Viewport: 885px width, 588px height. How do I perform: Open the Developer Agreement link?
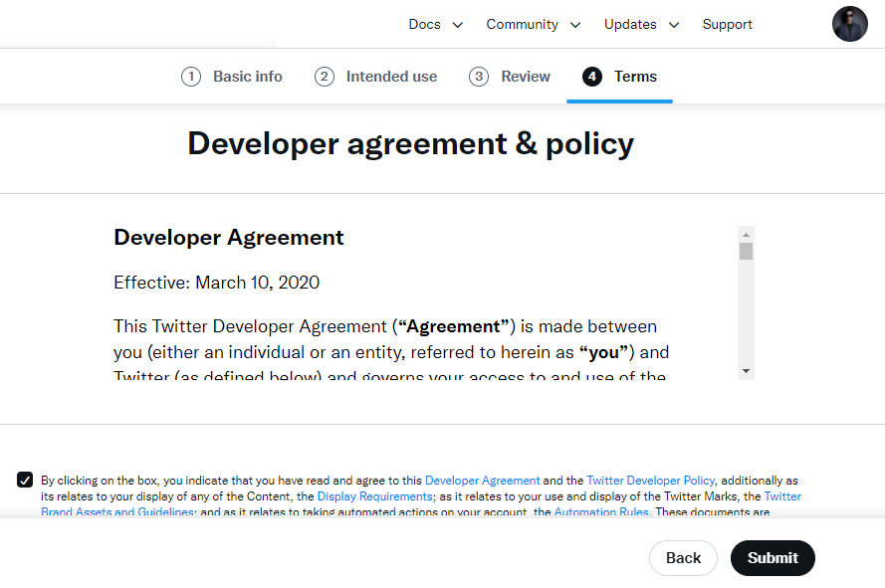click(x=482, y=481)
